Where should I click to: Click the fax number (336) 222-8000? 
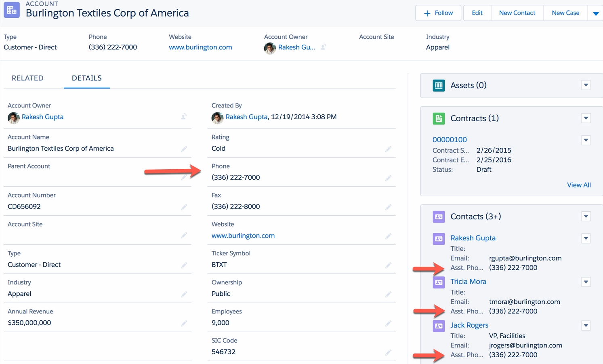[236, 206]
